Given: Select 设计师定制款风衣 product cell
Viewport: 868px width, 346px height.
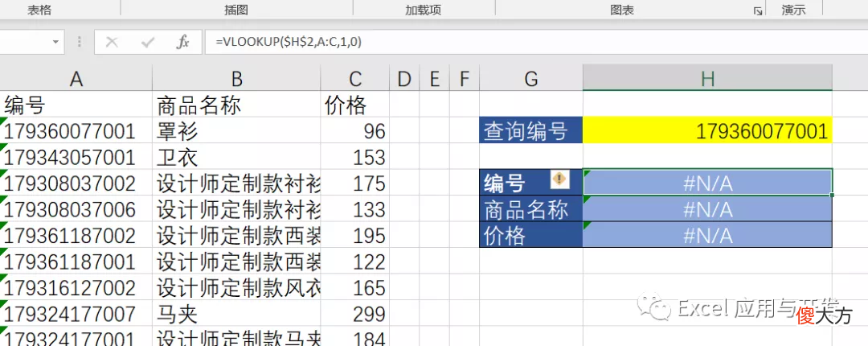Looking at the screenshot, I should [x=236, y=287].
